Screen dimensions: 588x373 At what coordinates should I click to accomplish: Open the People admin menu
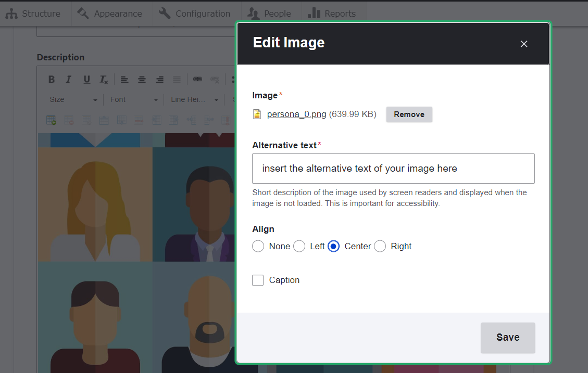(269, 14)
